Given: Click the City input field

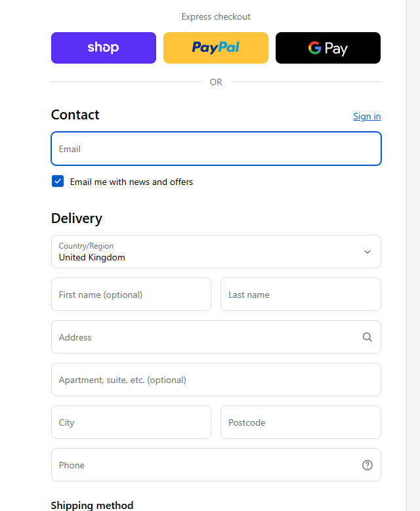Looking at the screenshot, I should [131, 422].
